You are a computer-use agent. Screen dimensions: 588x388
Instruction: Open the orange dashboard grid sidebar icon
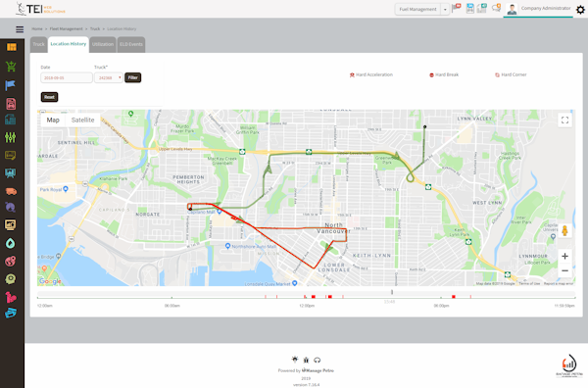click(x=11, y=47)
